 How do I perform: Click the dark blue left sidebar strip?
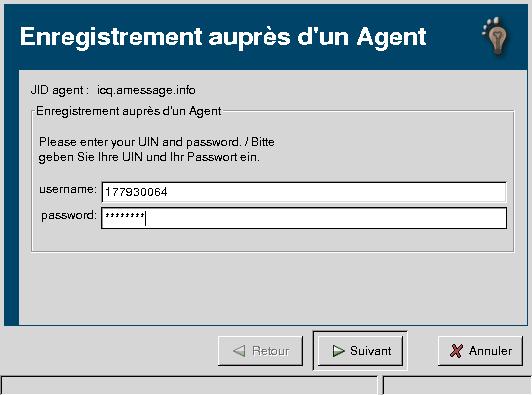pos(12,197)
